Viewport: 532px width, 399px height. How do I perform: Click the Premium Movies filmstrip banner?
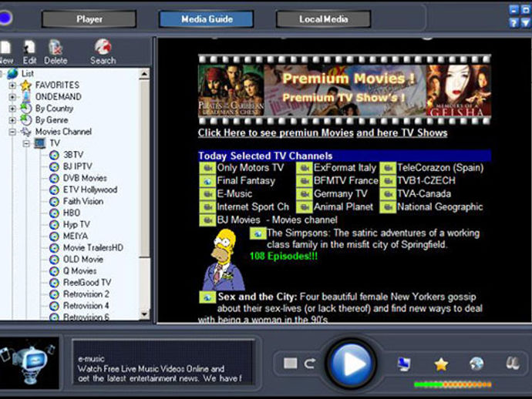click(345, 90)
